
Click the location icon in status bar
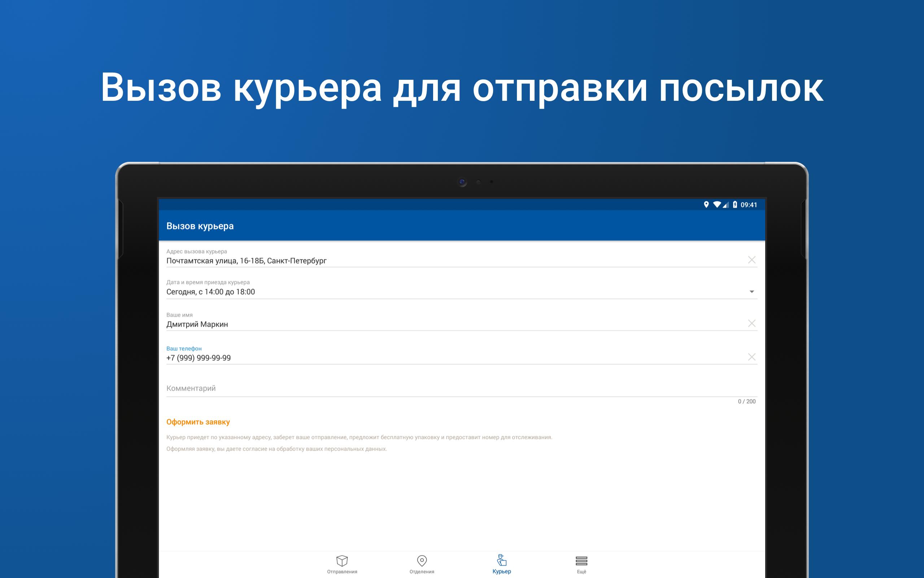(706, 204)
